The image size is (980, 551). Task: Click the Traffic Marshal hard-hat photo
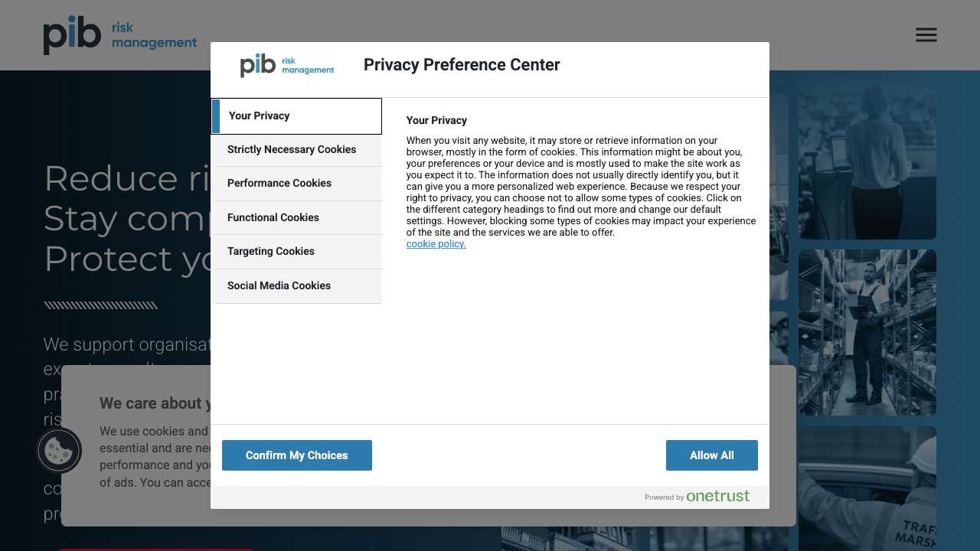click(x=867, y=490)
